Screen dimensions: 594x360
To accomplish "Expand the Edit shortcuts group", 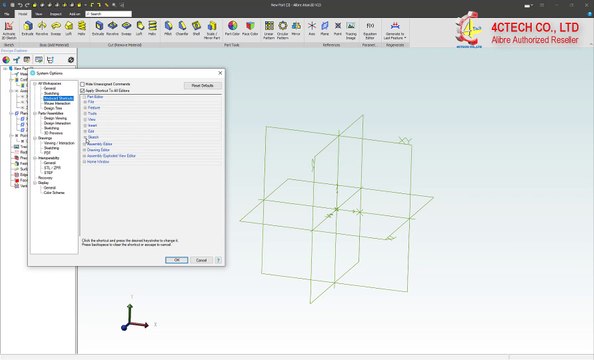I will pos(85,131).
